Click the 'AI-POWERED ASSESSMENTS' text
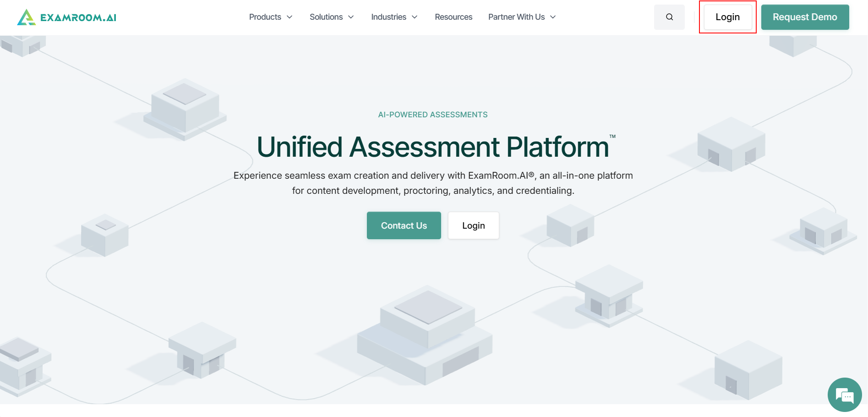Screen dimensions: 868x417 click(x=433, y=115)
